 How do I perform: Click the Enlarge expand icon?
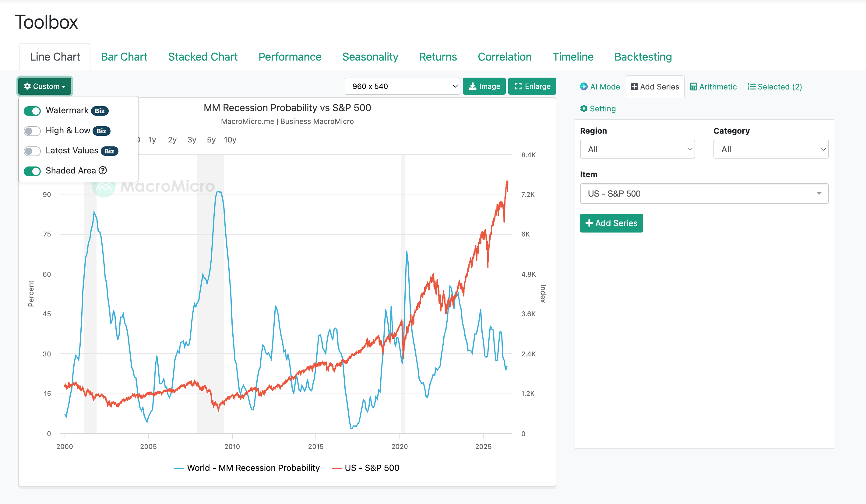point(518,86)
